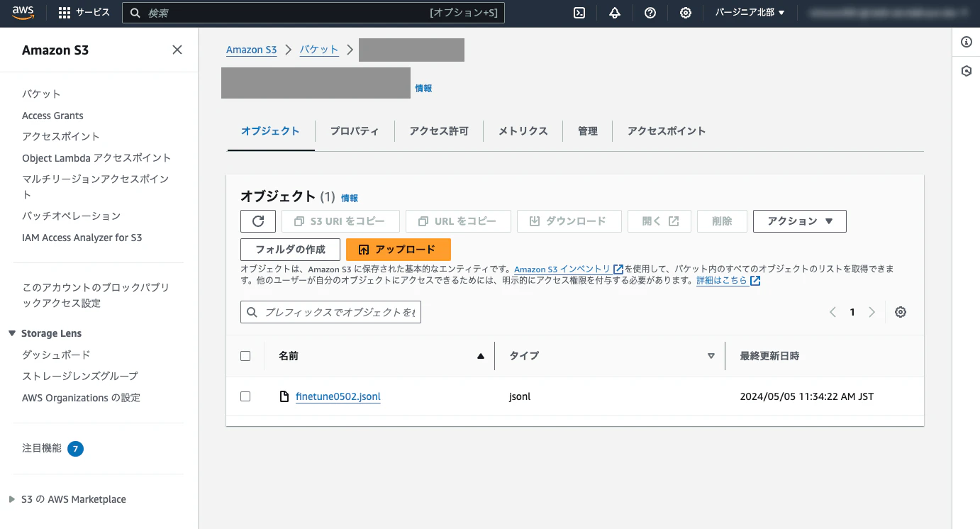Switch to the アクセスポイント tab
The height and width of the screenshot is (529, 980).
tap(667, 131)
